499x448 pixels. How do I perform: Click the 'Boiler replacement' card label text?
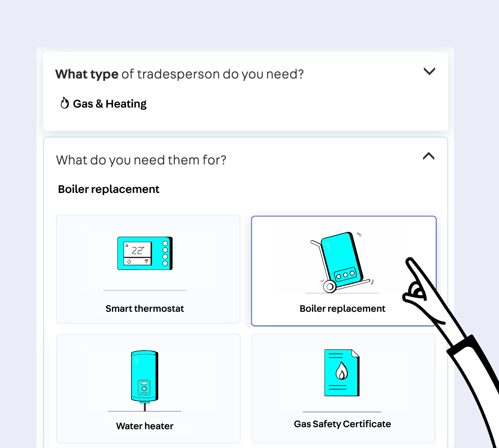click(x=342, y=309)
